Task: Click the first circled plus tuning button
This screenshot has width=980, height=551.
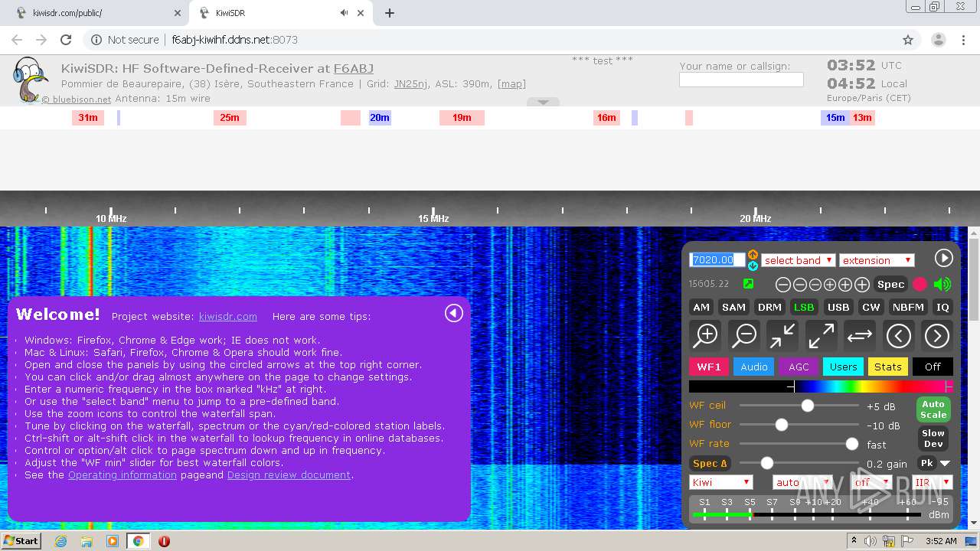Action: 830,285
